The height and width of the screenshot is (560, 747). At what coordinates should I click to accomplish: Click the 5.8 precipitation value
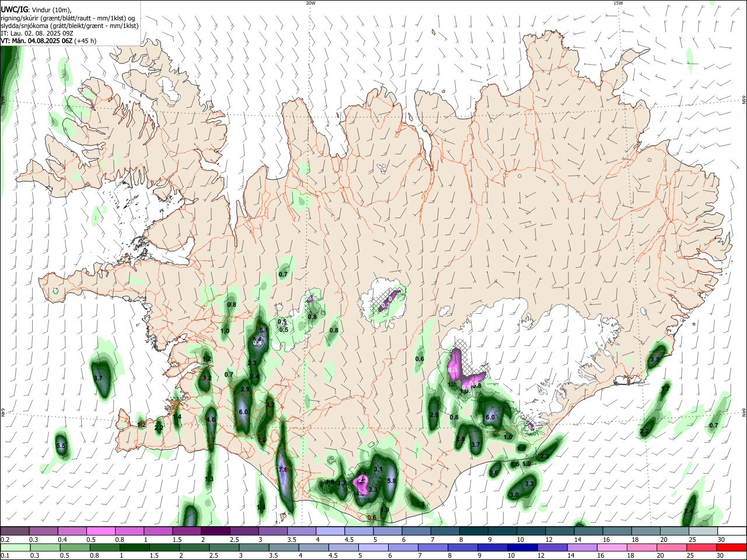tap(392, 481)
